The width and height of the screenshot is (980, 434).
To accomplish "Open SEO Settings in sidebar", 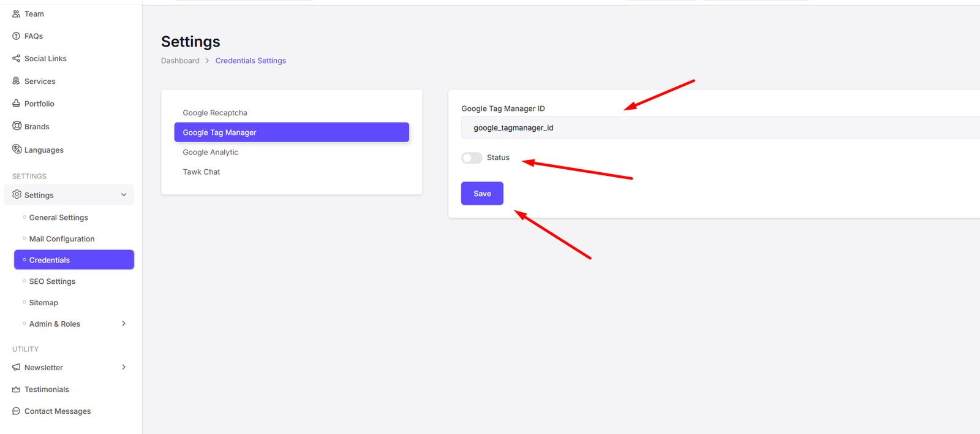I will (x=52, y=281).
